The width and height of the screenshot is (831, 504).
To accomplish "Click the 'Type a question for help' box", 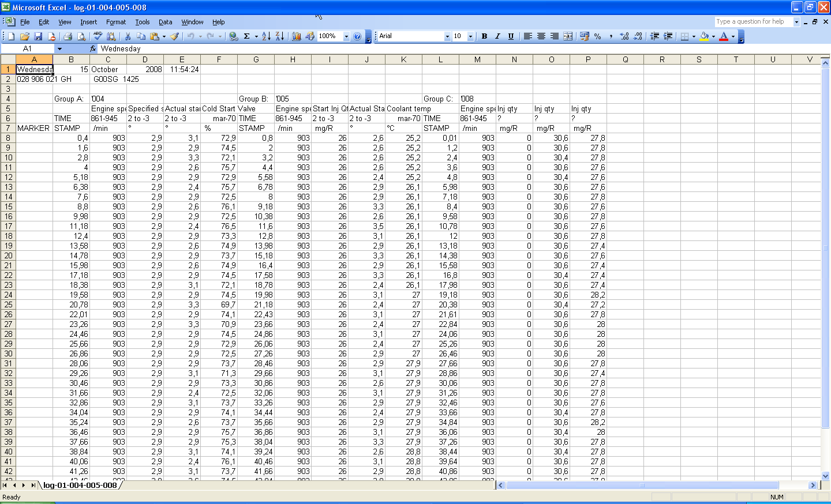I will point(753,22).
